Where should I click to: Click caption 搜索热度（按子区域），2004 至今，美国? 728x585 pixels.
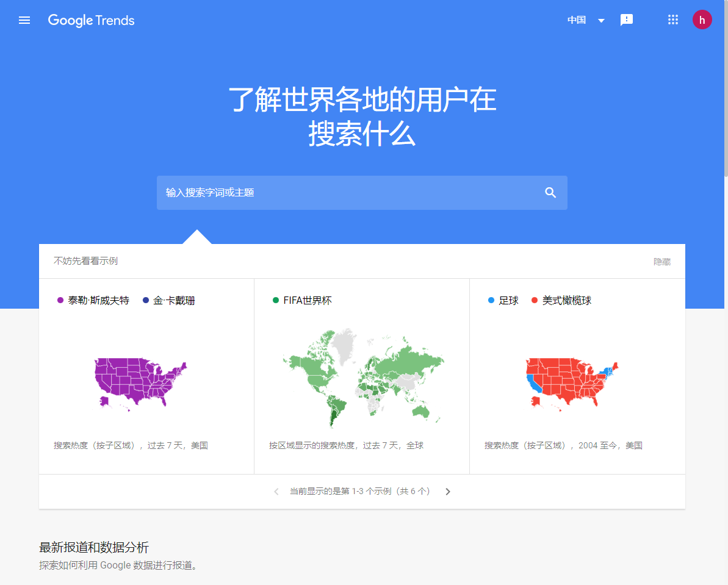563,445
